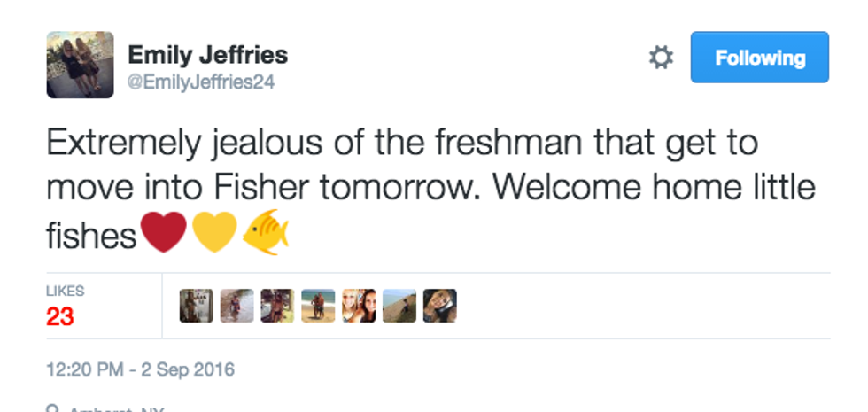The height and width of the screenshot is (412, 868).
Task: Click the LIKES label
Action: (64, 291)
